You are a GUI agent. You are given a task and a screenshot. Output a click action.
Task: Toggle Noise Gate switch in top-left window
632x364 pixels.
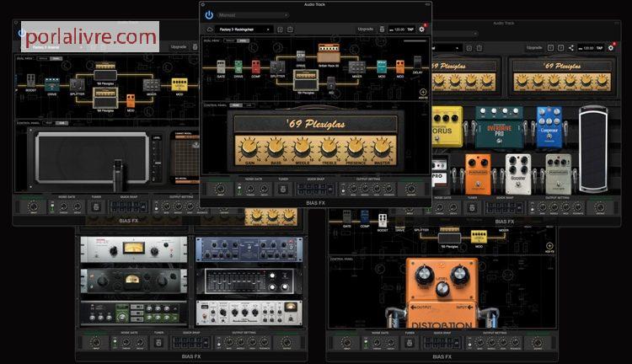tap(52, 206)
